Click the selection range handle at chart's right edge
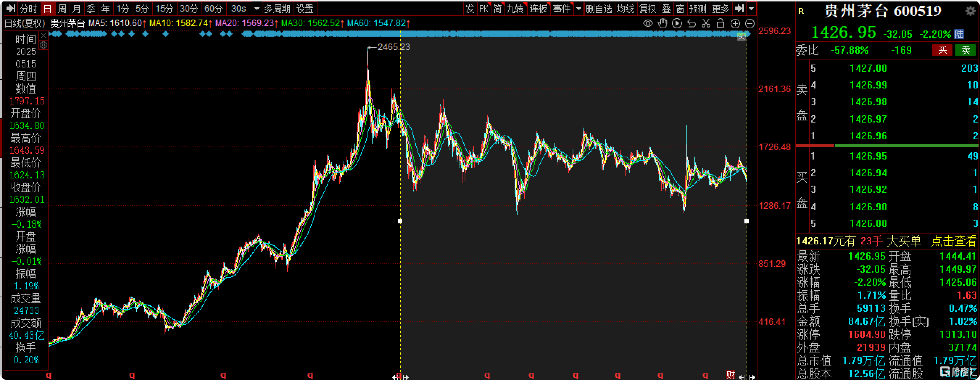The width and height of the screenshot is (980, 380). [746, 221]
